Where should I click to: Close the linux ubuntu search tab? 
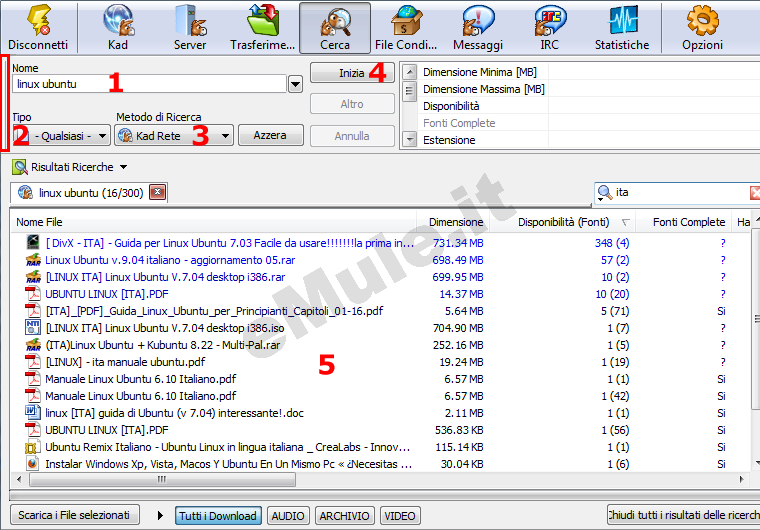click(x=158, y=192)
